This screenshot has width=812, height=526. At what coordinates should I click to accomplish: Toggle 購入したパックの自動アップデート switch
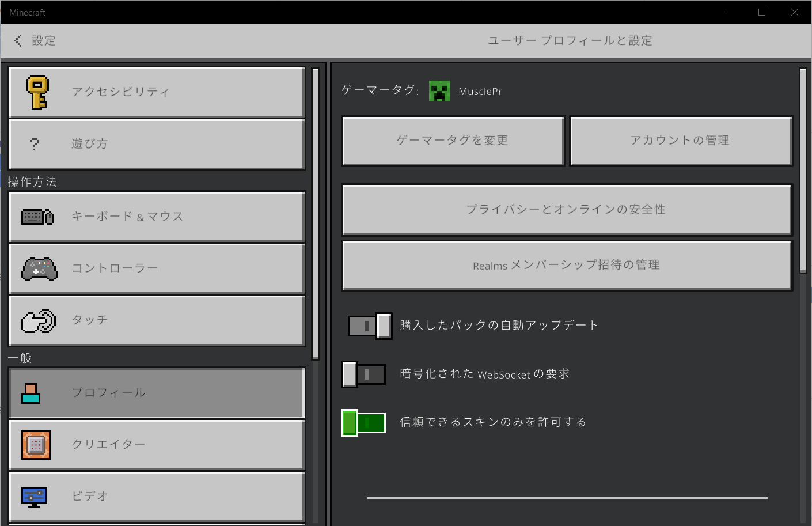coord(370,326)
